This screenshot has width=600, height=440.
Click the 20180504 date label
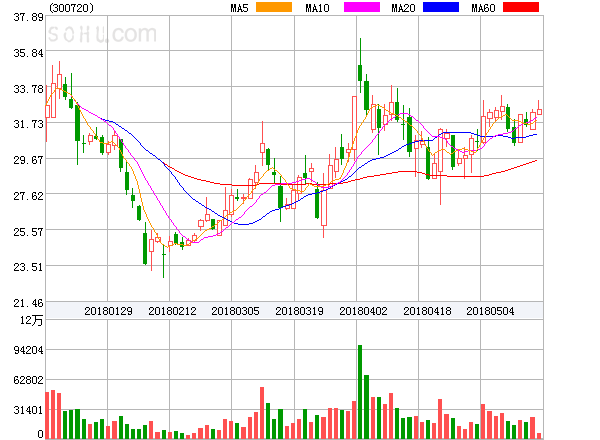pyautogui.click(x=490, y=311)
